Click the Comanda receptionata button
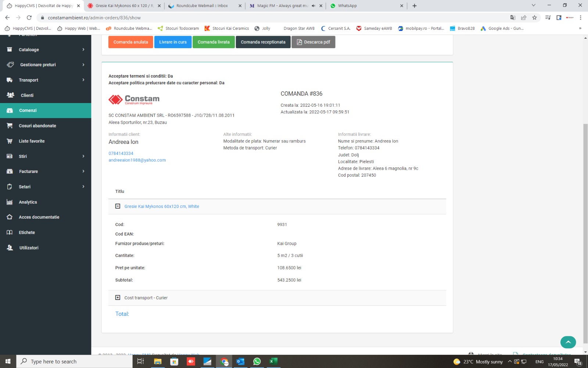This screenshot has width=588, height=368. pos(263,42)
